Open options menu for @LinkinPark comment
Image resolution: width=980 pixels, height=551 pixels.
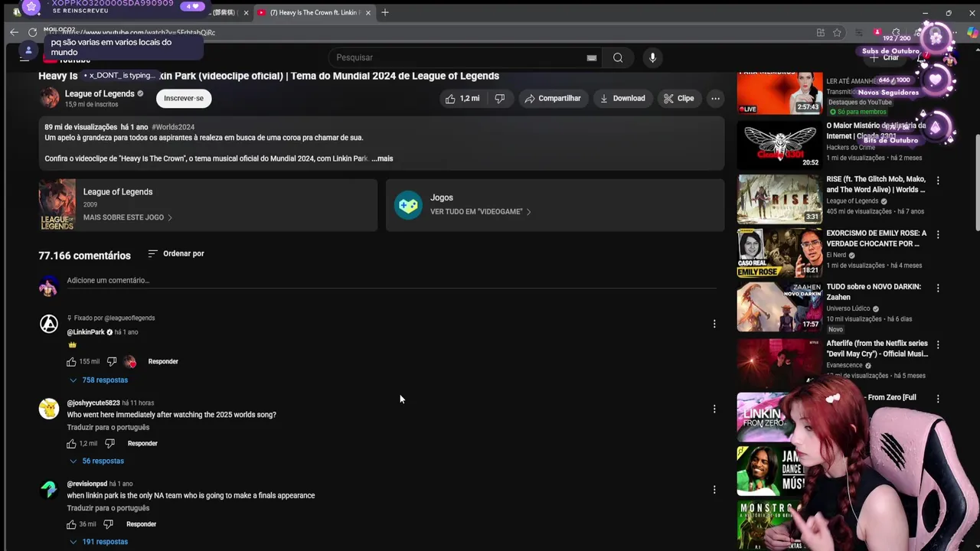(714, 324)
